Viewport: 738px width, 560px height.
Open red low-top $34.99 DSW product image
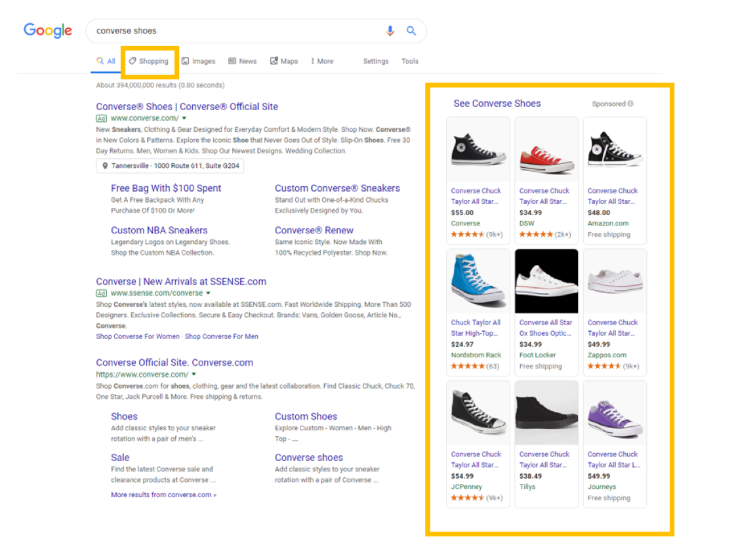click(546, 150)
